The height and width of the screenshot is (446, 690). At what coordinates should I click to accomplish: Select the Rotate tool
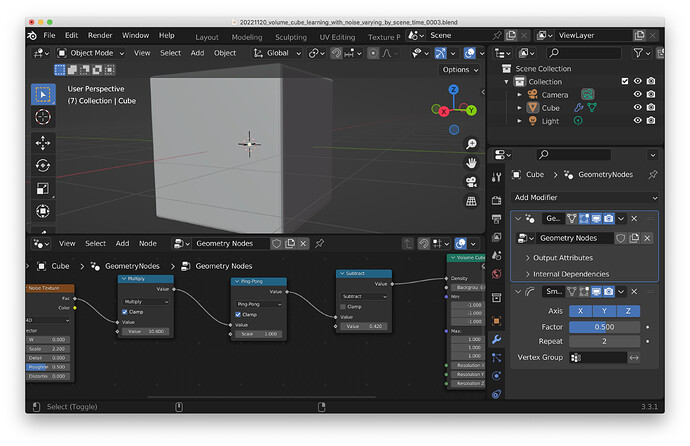43,166
